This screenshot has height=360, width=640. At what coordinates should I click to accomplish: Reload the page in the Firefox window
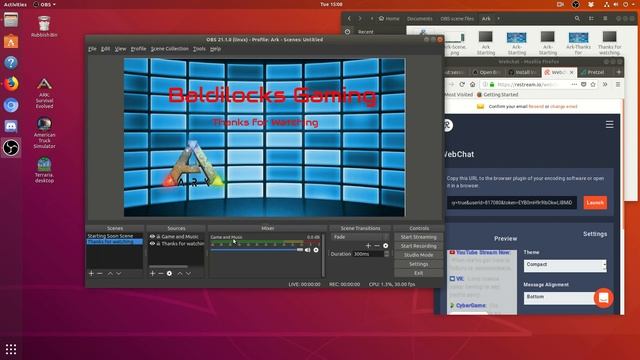[x=462, y=84]
